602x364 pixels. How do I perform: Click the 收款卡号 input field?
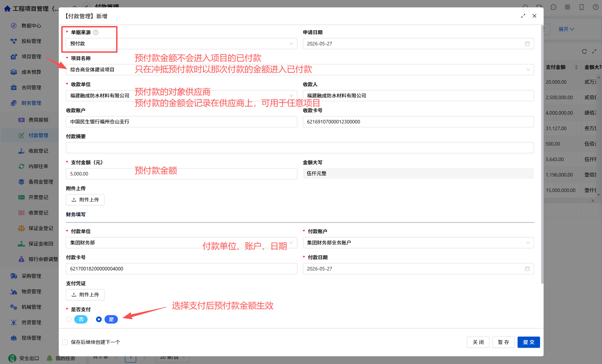click(418, 122)
